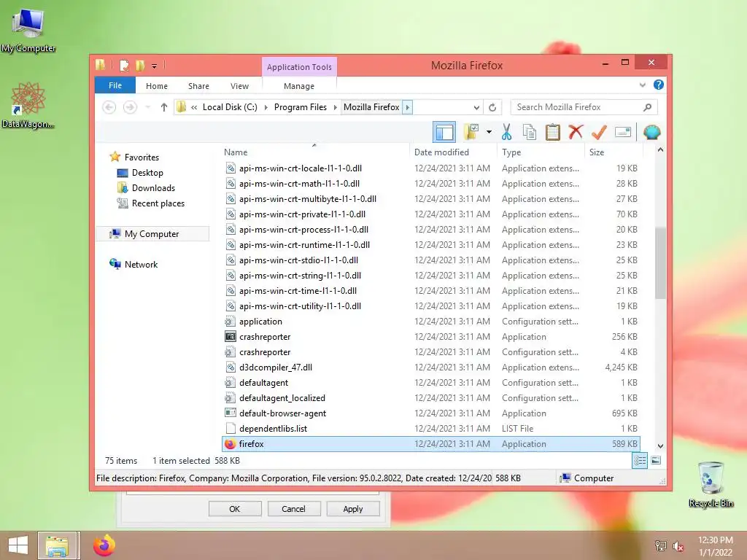Click the Program Files breadcrumb

point(300,107)
